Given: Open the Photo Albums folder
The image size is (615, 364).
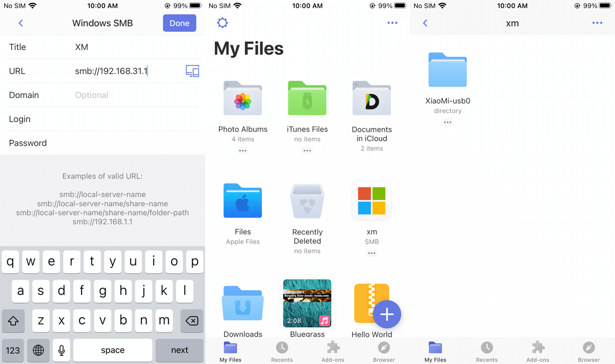Looking at the screenshot, I should click(x=243, y=98).
